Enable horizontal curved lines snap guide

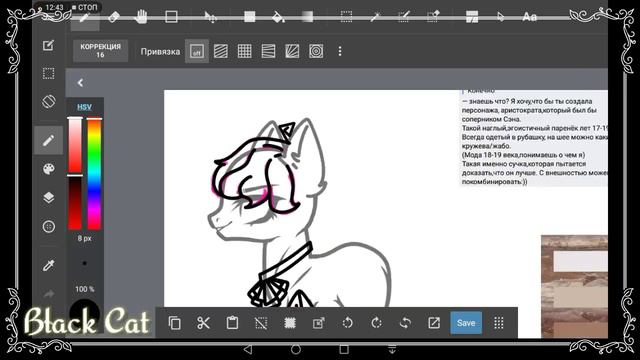pyautogui.click(x=268, y=51)
